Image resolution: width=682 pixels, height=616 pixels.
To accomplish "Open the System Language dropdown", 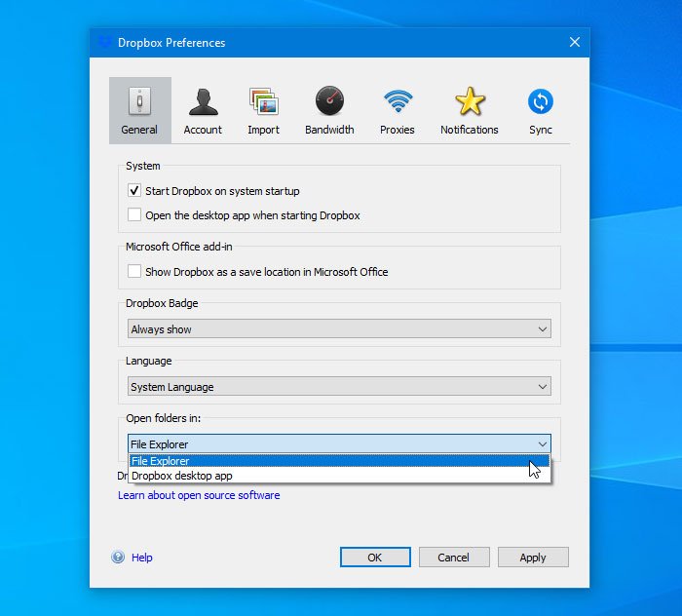I will tap(339, 387).
